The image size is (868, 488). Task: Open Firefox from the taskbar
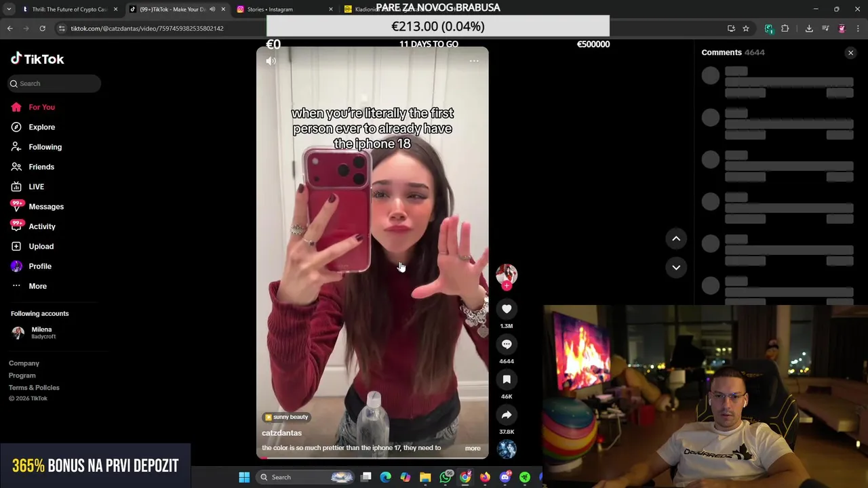coord(485,477)
